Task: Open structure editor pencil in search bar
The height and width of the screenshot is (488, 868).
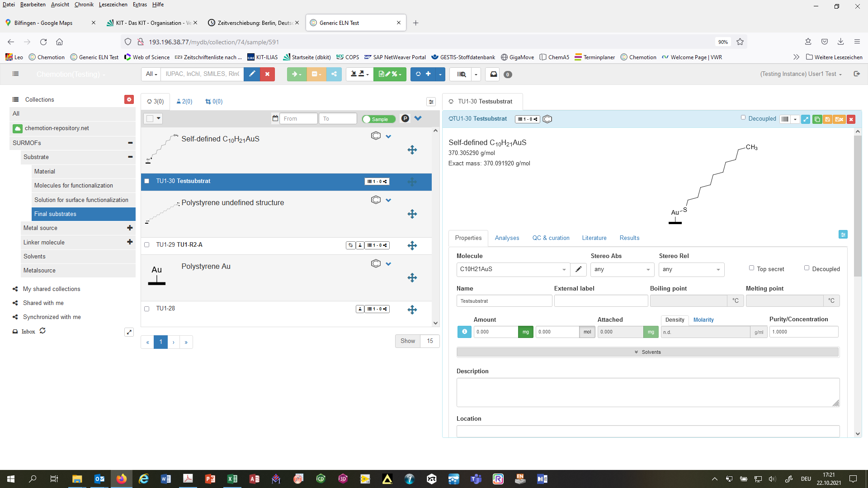Action: coord(252,74)
